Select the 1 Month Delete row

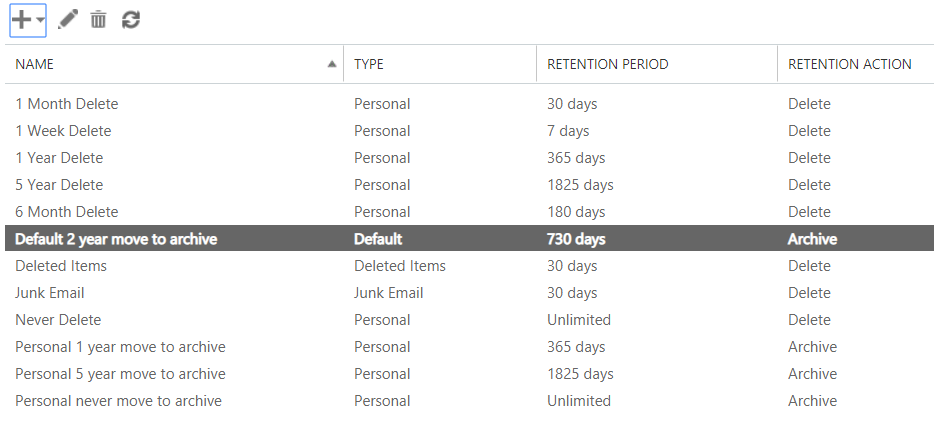67,104
